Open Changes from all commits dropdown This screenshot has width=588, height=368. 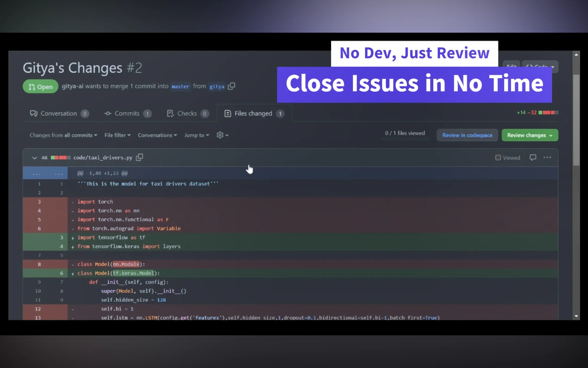(63, 135)
